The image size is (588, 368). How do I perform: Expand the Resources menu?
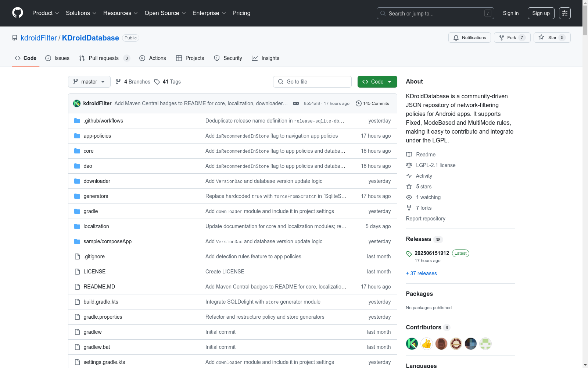tap(121, 13)
